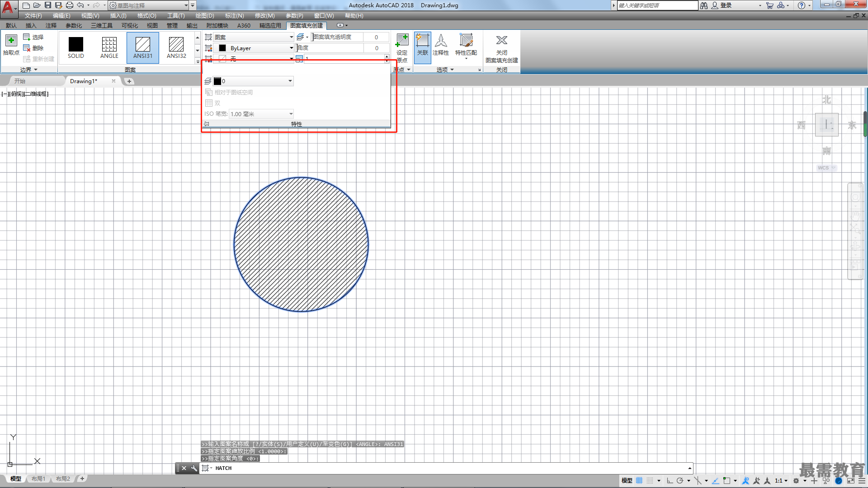Create a new drawing from quick access toolbar
The height and width of the screenshot is (488, 868).
point(26,5)
